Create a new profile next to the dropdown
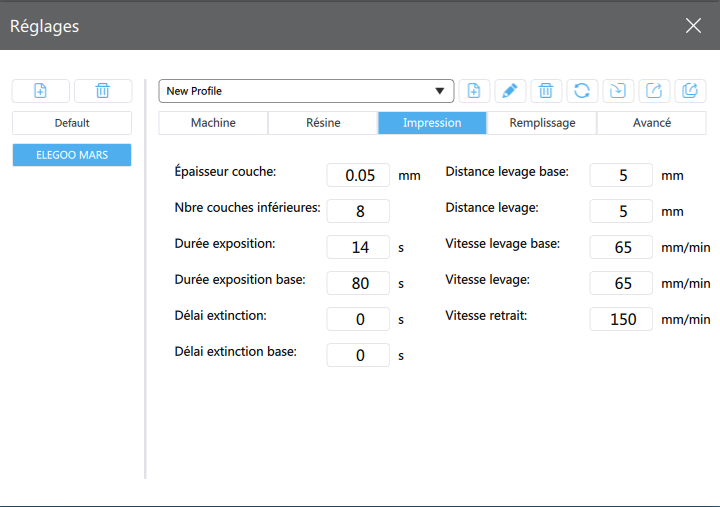The image size is (720, 507). (x=474, y=90)
